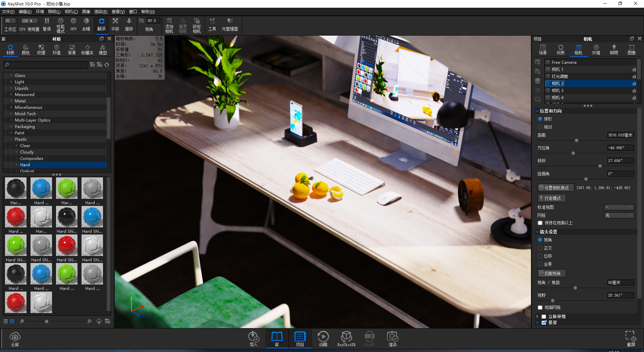Open the Render (渲染) menu in menu bar
The height and width of the screenshot is (352, 644).
tap(101, 12)
